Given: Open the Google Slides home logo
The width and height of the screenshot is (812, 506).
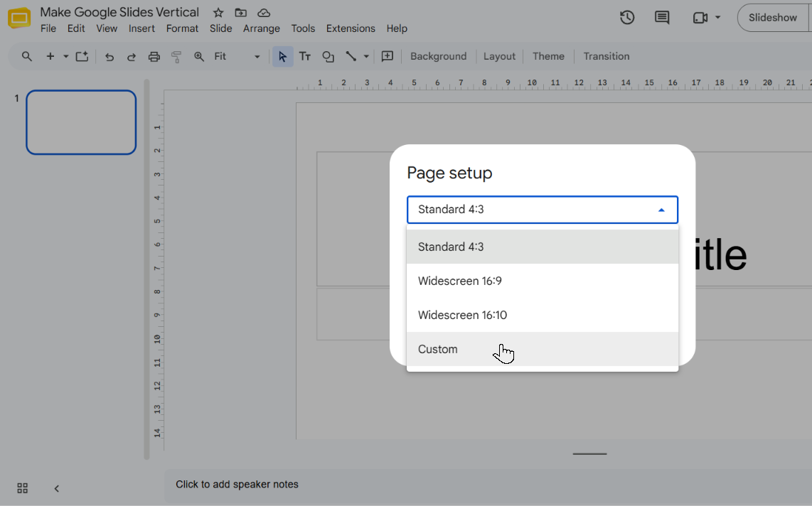Looking at the screenshot, I should 19,18.
